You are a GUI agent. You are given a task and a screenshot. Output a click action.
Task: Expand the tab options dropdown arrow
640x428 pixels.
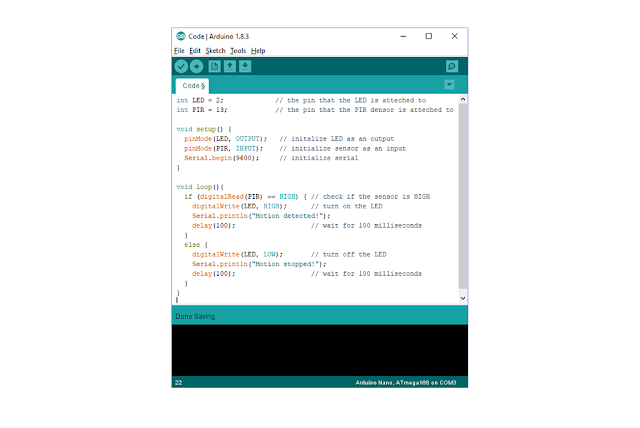[x=449, y=84]
